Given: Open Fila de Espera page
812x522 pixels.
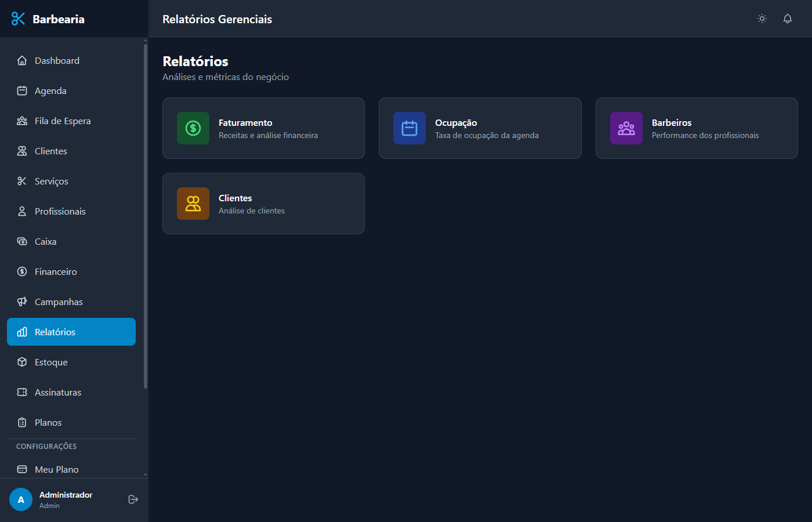Looking at the screenshot, I should [63, 121].
